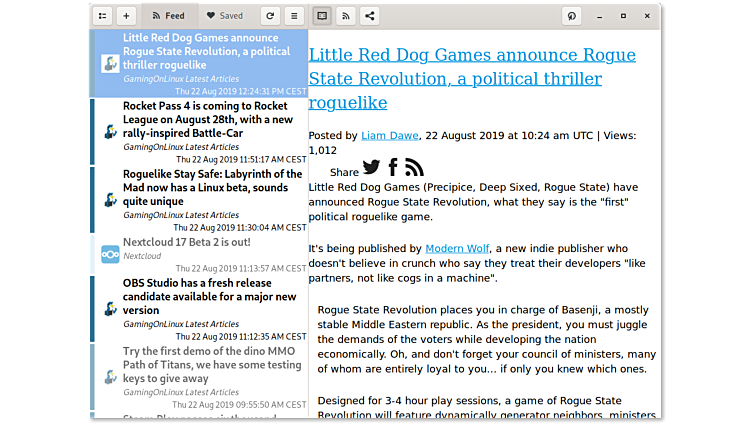
Task: Click the add feed plus button
Action: (x=126, y=16)
